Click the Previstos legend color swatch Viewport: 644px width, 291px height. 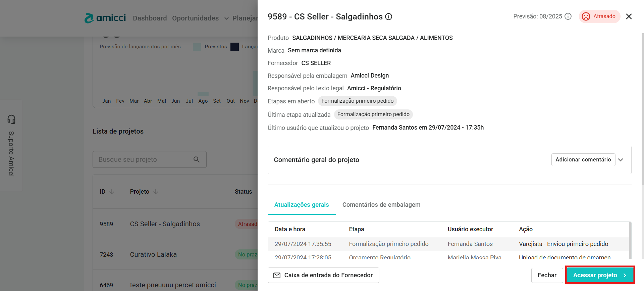coord(197,47)
